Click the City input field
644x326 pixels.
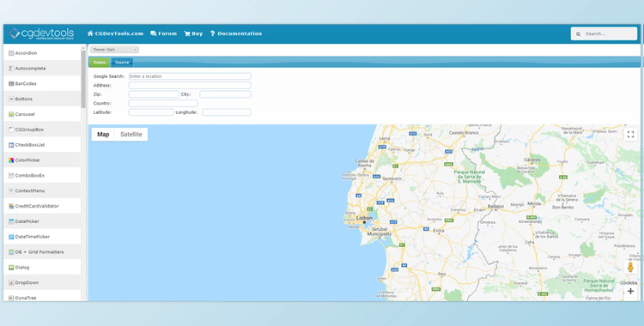(225, 94)
